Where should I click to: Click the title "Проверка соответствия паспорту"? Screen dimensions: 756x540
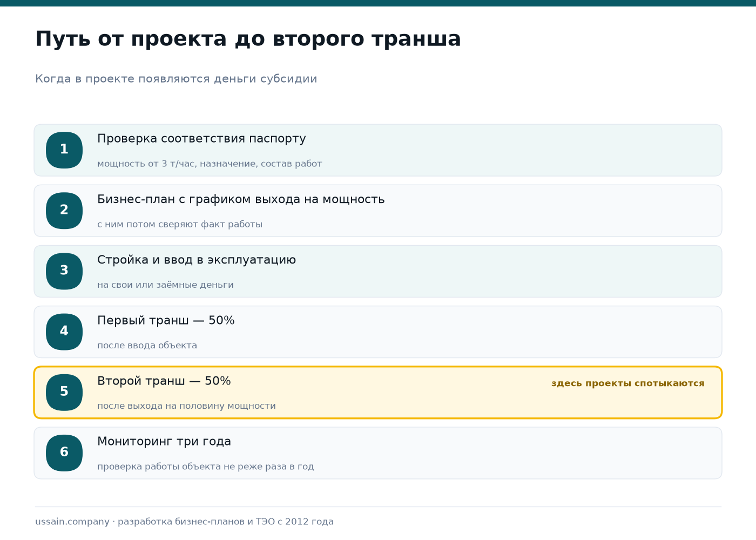201,139
